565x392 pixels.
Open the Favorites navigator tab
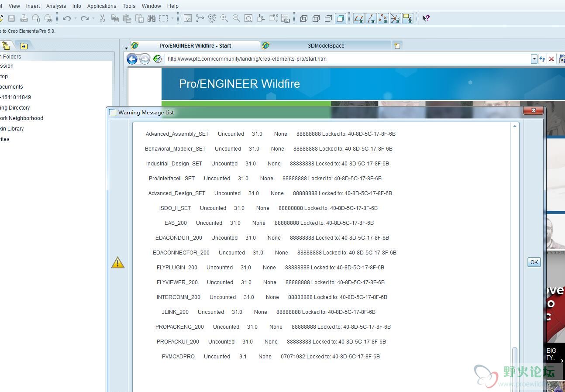tap(24, 46)
